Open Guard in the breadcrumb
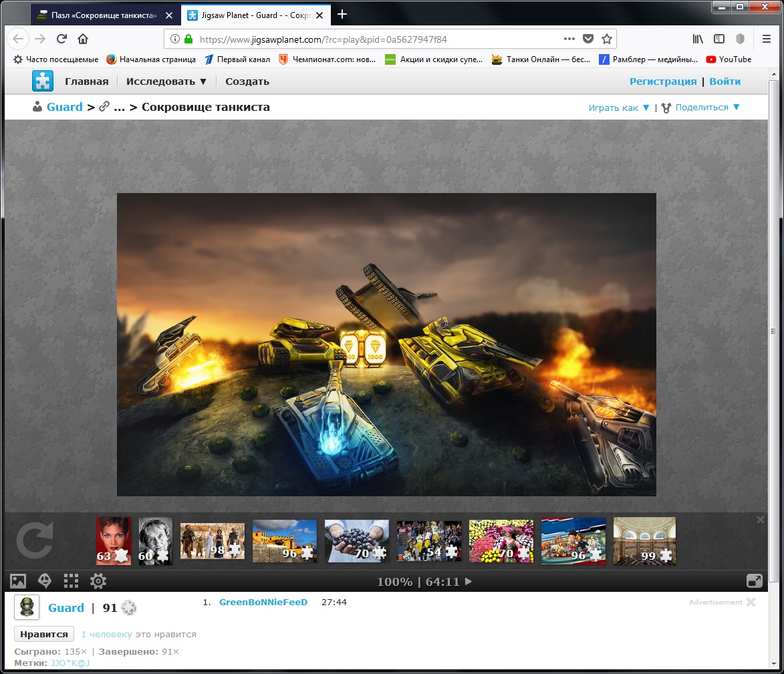Viewport: 784px width, 674px height. pyautogui.click(x=65, y=107)
